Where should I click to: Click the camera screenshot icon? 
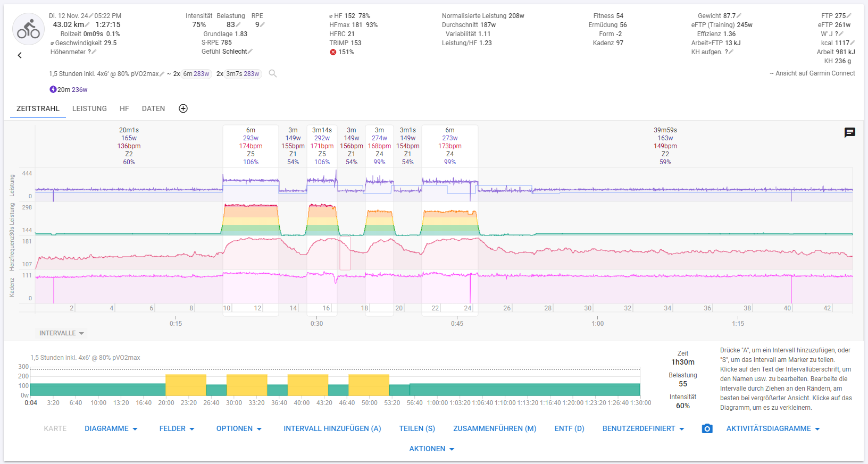pyautogui.click(x=707, y=428)
